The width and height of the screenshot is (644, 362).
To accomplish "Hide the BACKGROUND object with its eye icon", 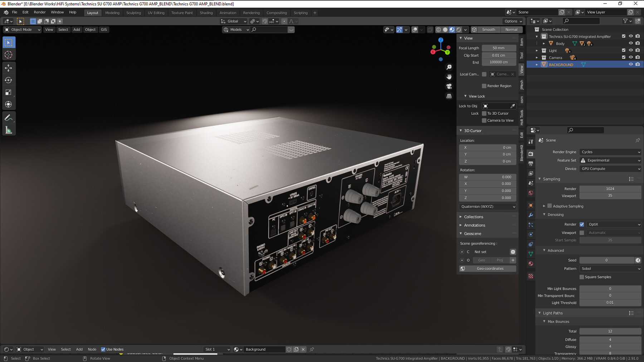I will pyautogui.click(x=631, y=65).
